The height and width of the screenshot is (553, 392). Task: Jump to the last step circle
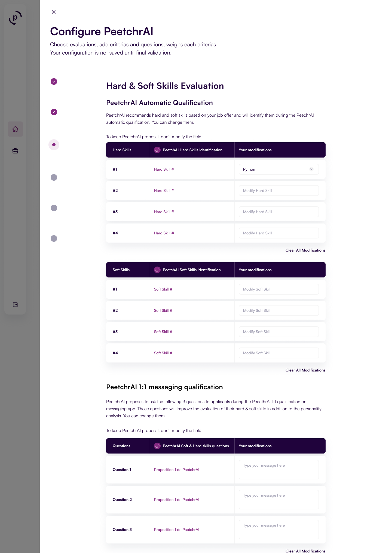pos(54,238)
